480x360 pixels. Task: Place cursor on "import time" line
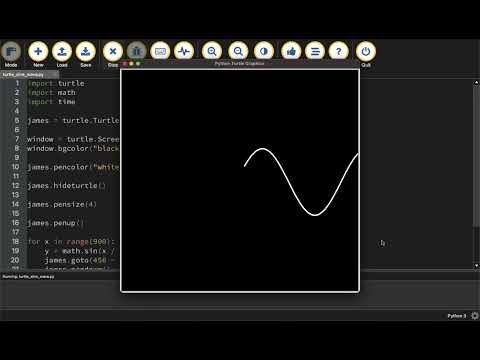tap(52, 102)
